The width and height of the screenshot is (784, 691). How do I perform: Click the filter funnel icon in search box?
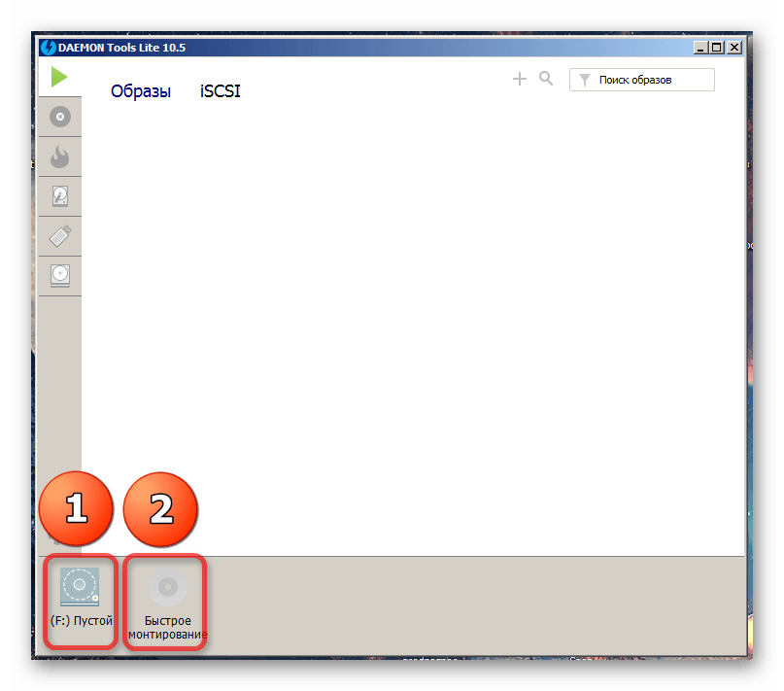585,80
